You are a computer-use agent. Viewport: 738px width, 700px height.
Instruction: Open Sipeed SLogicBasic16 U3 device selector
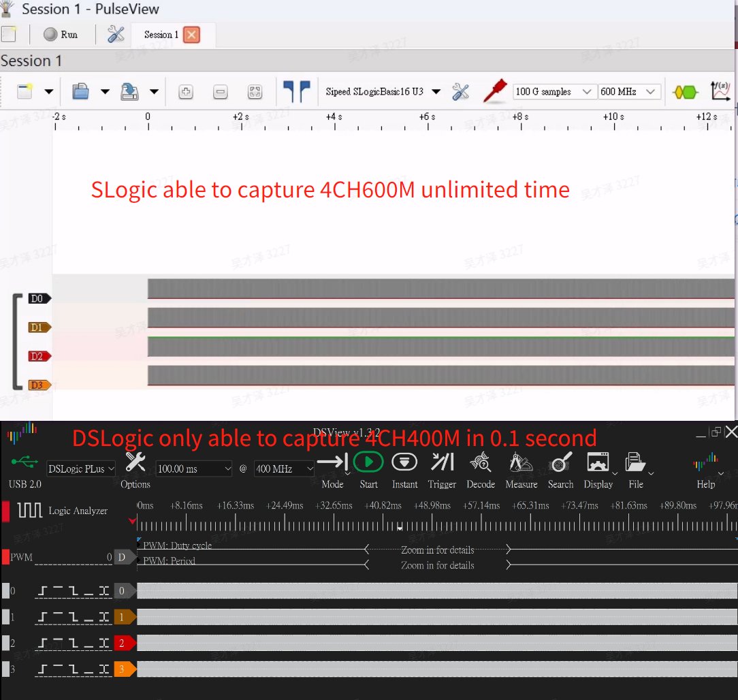pos(383,91)
